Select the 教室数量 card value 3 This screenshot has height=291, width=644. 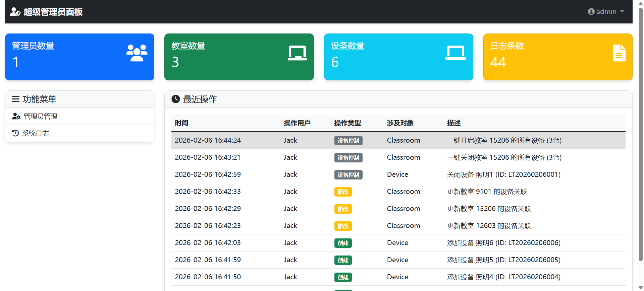pos(175,62)
